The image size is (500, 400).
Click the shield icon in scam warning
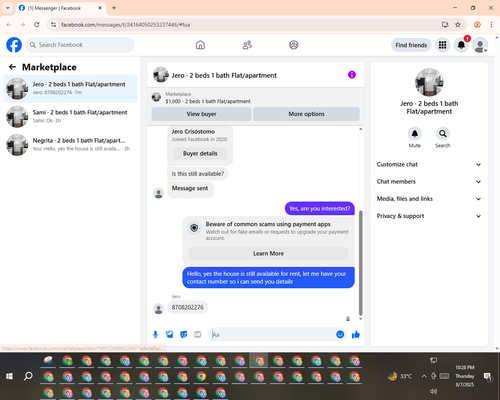194,228
